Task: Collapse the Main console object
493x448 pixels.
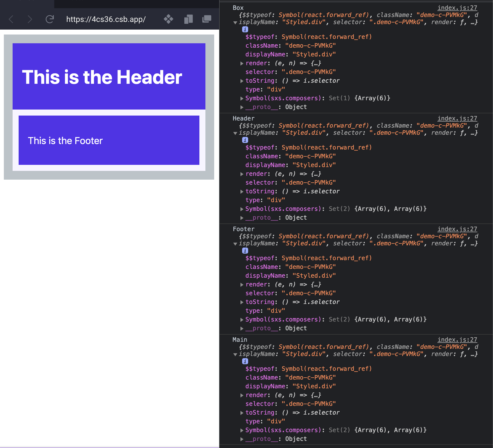Action: click(x=236, y=354)
